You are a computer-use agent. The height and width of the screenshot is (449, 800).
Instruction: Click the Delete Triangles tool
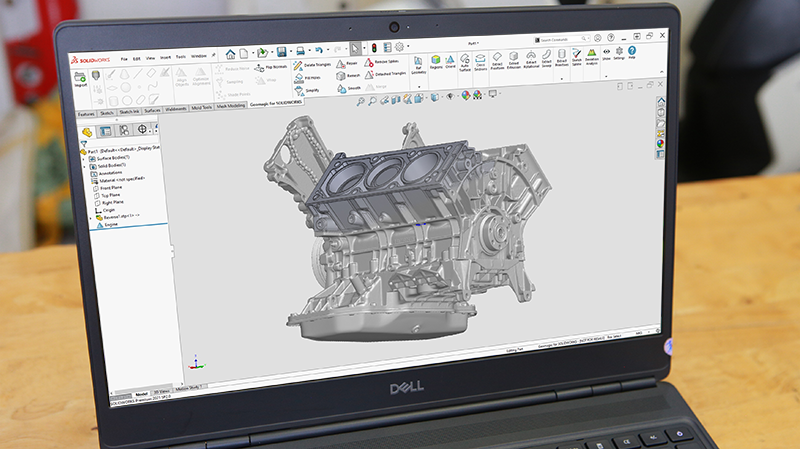pyautogui.click(x=312, y=65)
